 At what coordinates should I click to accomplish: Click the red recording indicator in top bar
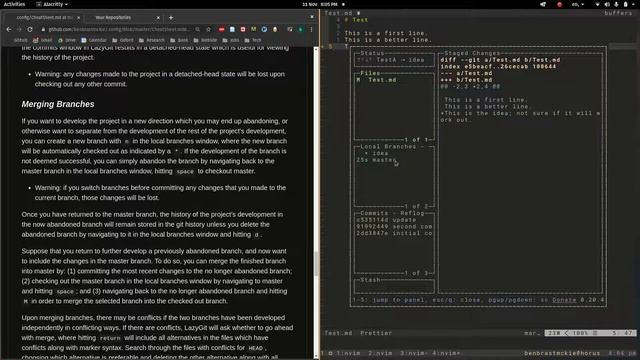[559, 4]
